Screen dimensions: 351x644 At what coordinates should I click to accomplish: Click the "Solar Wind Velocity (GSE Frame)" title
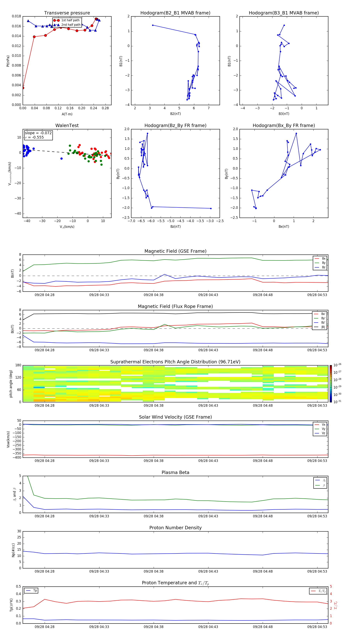pyautogui.click(x=175, y=417)
